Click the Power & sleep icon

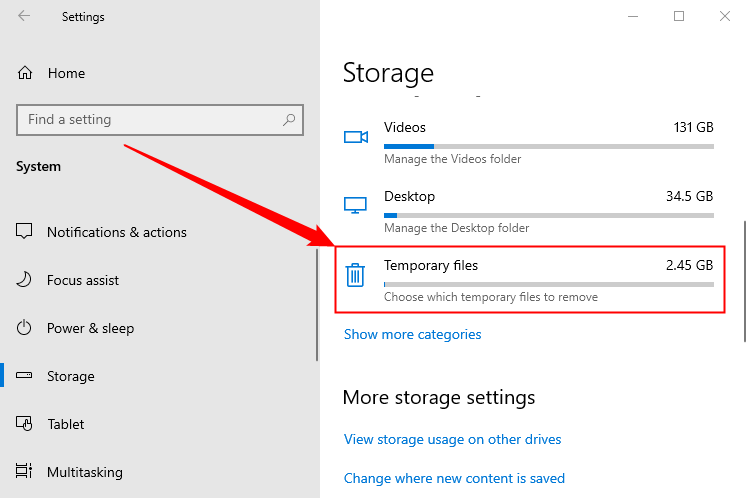tap(25, 328)
